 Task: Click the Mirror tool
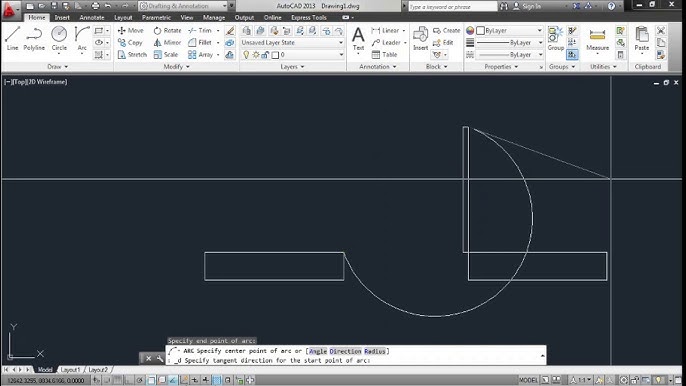click(167, 42)
